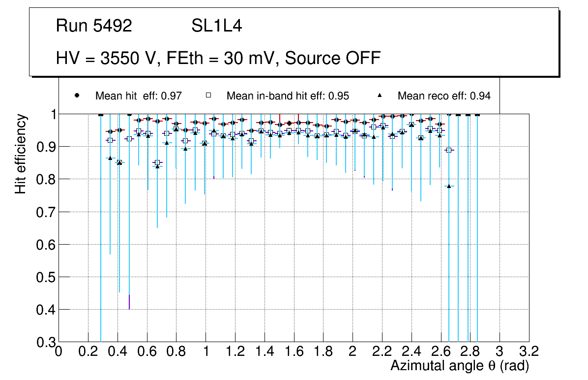Click the purple error bar ending at 0.4 efficiency

(129, 302)
